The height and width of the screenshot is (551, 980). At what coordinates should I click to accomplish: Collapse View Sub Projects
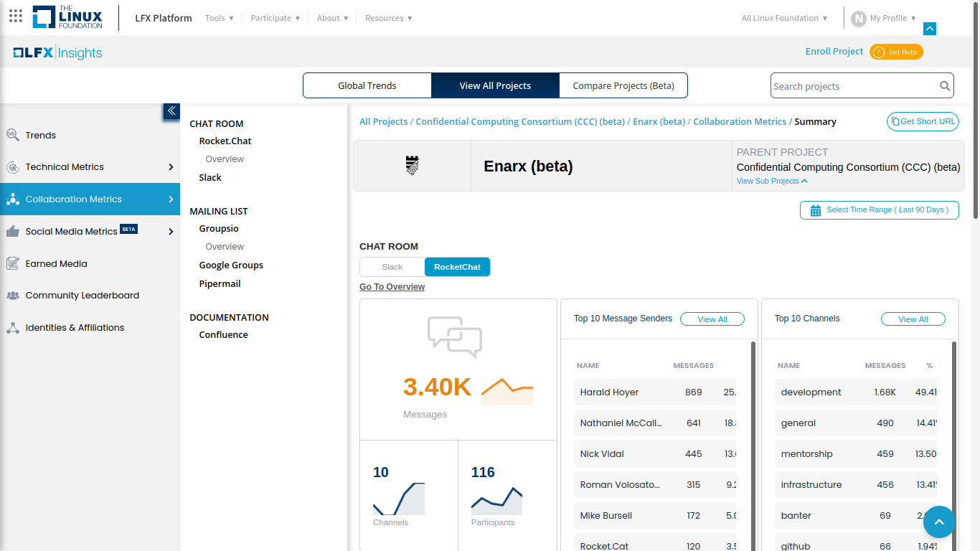772,181
